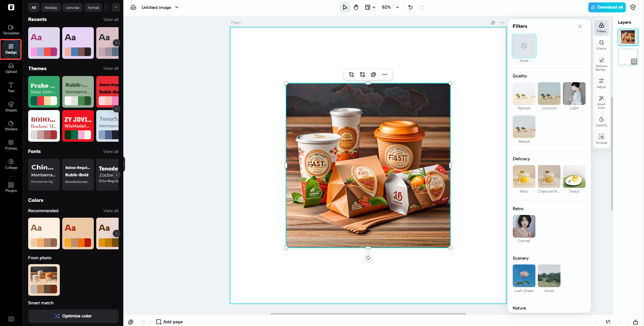The height and width of the screenshot is (326, 644).
Task: Click the Undo icon
Action: (x=410, y=7)
